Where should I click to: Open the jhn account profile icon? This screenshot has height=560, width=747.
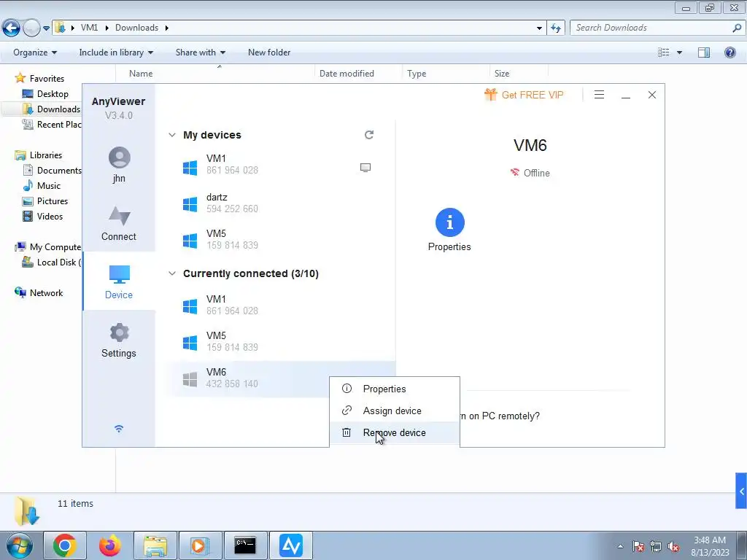click(x=119, y=157)
